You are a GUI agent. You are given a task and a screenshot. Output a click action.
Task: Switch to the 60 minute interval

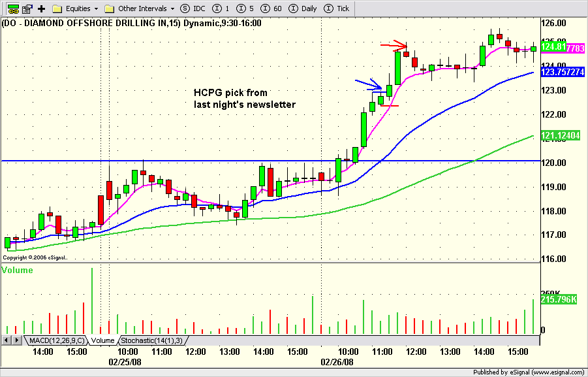[x=271, y=8]
